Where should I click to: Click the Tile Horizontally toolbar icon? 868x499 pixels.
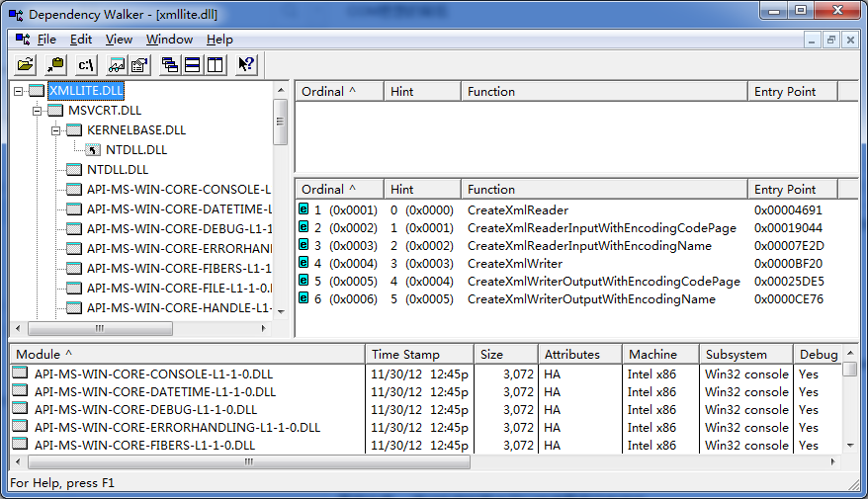coord(192,65)
